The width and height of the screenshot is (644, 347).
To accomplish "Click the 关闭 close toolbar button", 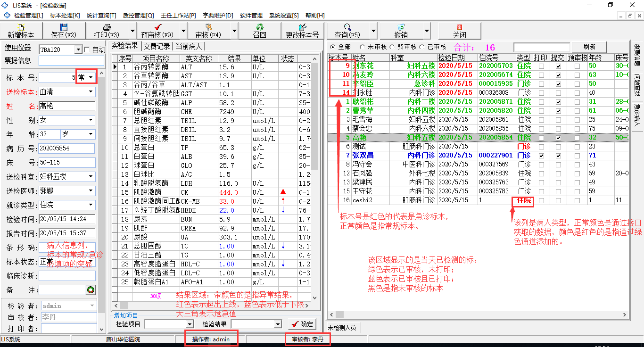I will click(x=460, y=31).
